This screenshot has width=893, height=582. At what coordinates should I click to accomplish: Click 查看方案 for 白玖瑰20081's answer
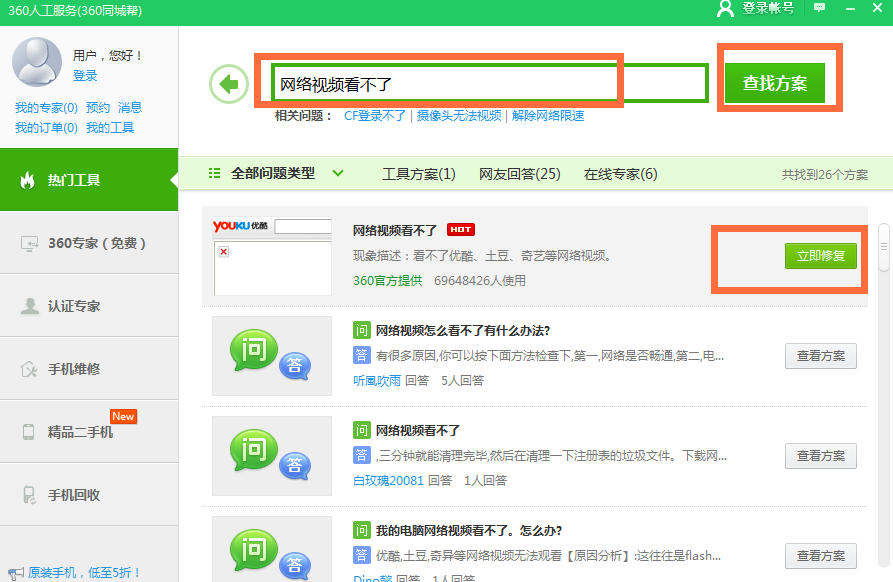tap(821, 456)
